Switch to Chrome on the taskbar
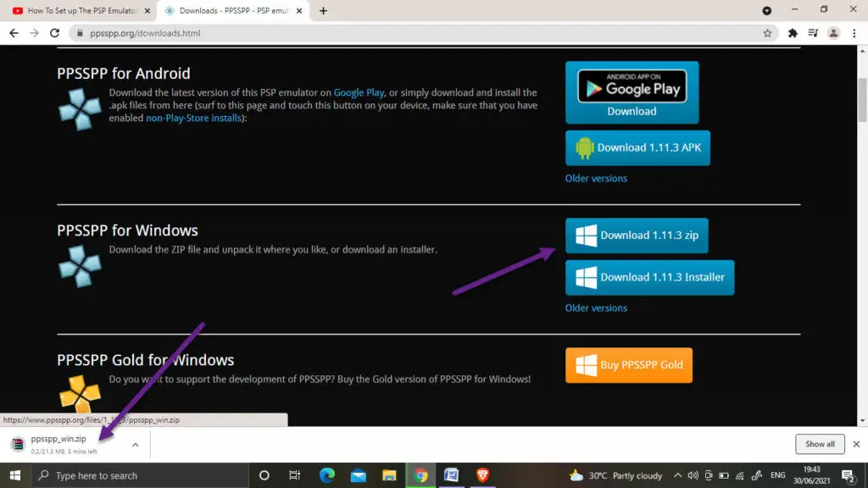Image resolution: width=868 pixels, height=488 pixels. (420, 475)
